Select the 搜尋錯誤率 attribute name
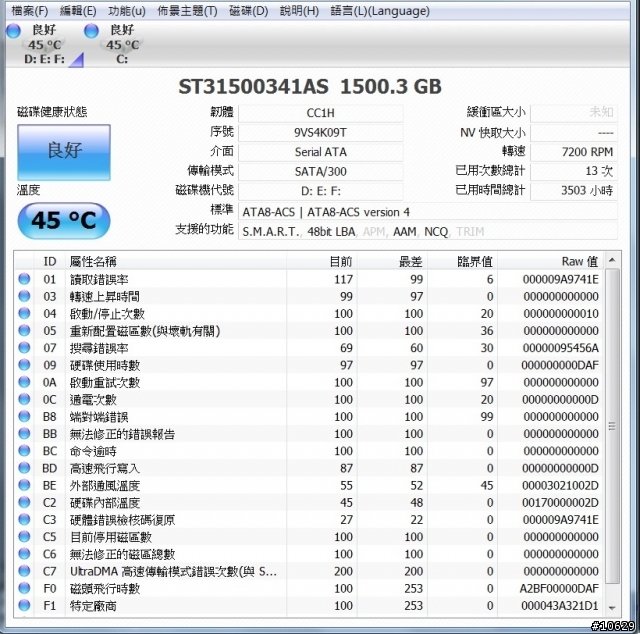The width and height of the screenshot is (640, 634). [x=99, y=348]
